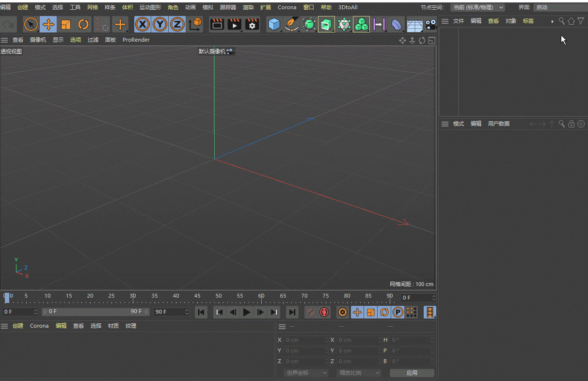Toggle Attribute Manager lock icon

[x=572, y=124]
